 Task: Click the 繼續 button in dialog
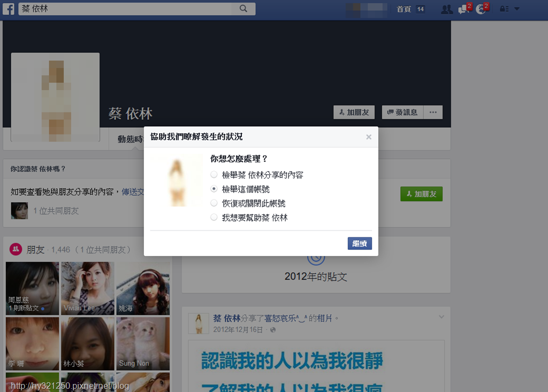pos(360,243)
